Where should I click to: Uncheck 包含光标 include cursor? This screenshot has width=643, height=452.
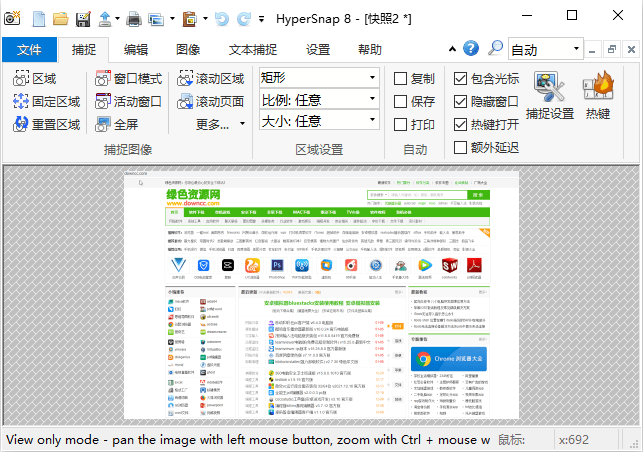pyautogui.click(x=486, y=78)
